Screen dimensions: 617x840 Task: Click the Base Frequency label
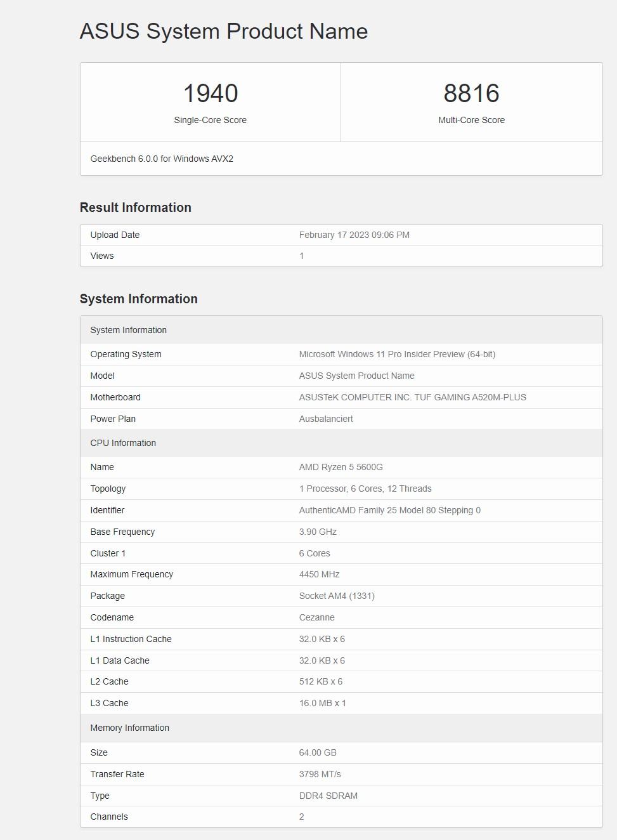[122, 532]
